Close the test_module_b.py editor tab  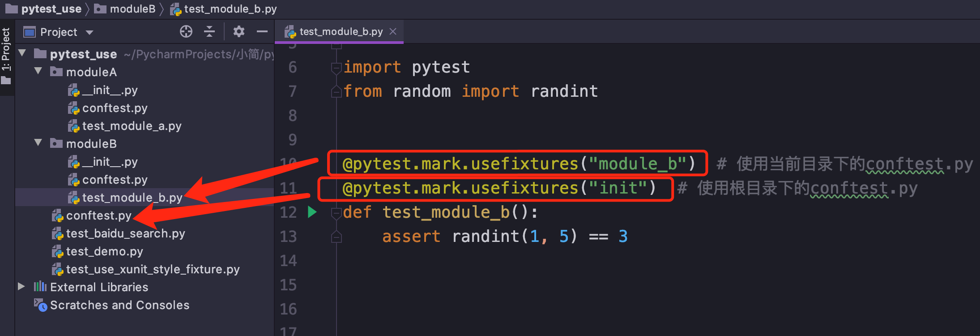click(393, 31)
